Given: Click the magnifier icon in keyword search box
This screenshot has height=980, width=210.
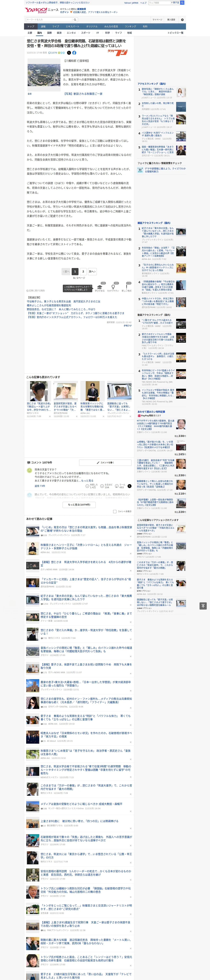Looking at the screenshot, I should coord(75,20).
